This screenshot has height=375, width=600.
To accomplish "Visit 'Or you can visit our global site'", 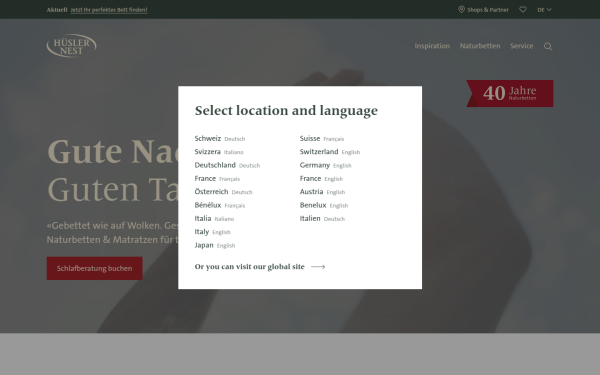I will click(249, 267).
